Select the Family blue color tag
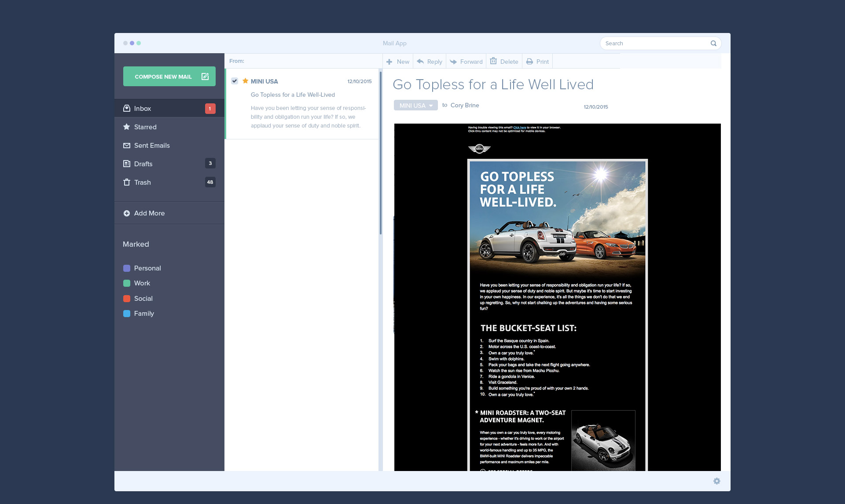The height and width of the screenshot is (504, 845). 127,314
